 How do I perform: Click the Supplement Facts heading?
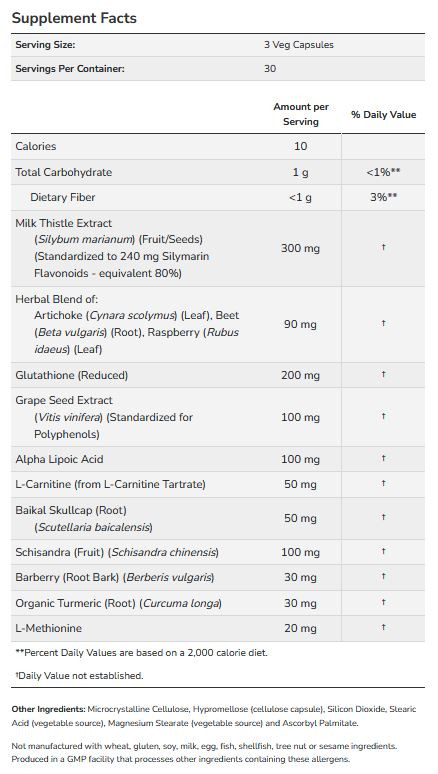74,18
